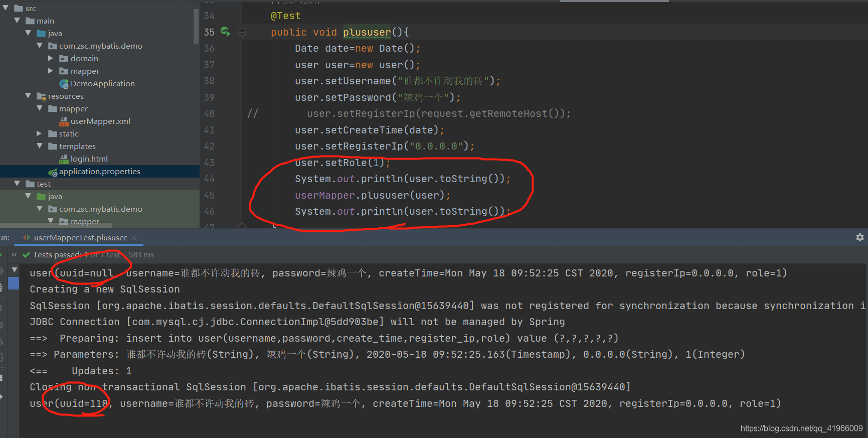Click the application.properties file icon
The width and height of the screenshot is (868, 438).
53,172
